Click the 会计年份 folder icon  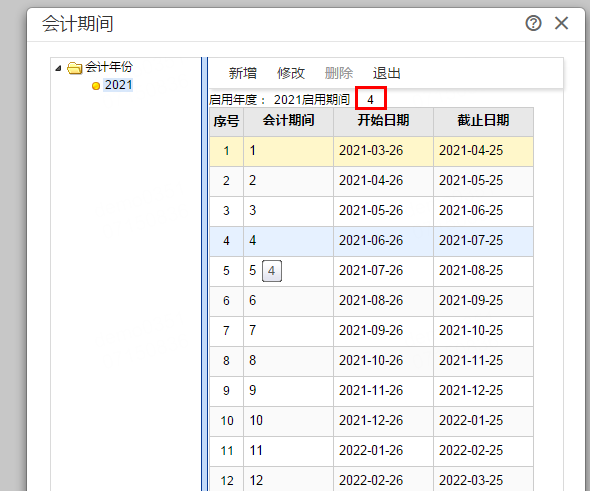tap(75, 68)
